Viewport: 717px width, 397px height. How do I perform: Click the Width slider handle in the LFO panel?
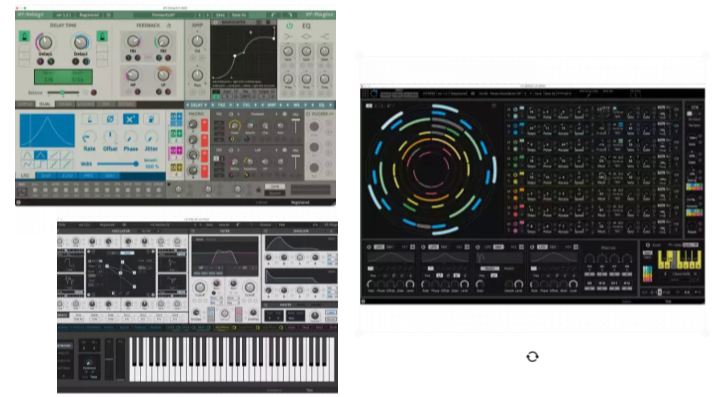tap(135, 164)
